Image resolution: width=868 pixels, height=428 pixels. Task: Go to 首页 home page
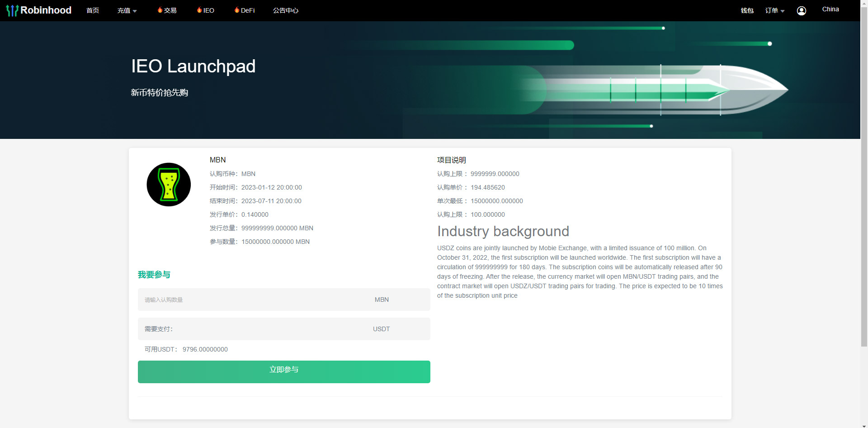pyautogui.click(x=93, y=10)
